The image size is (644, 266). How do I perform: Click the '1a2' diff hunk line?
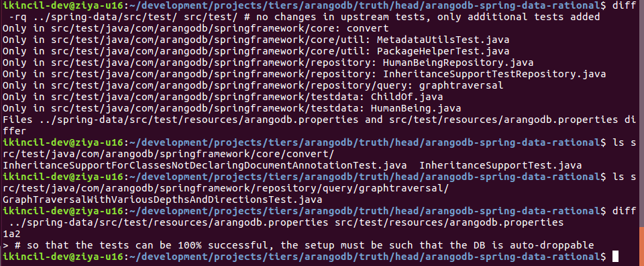coord(11,234)
